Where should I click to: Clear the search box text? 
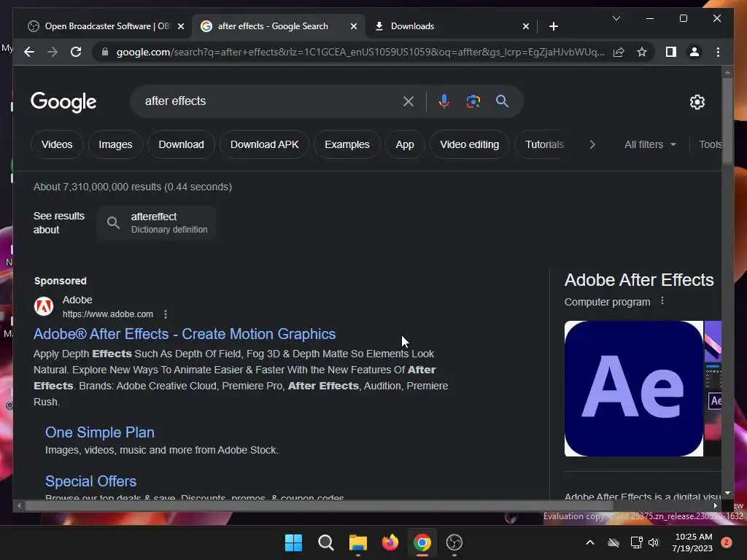pyautogui.click(x=409, y=101)
